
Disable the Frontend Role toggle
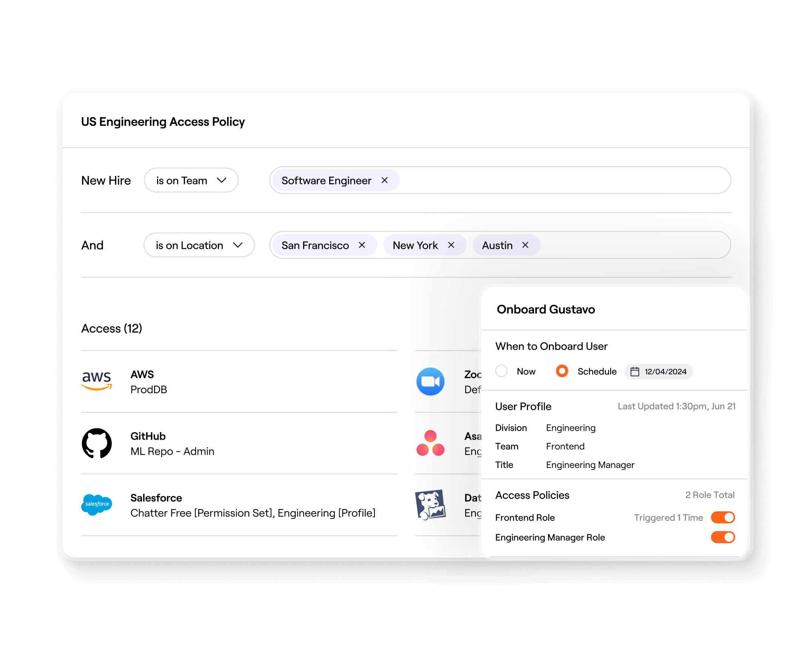pos(723,517)
